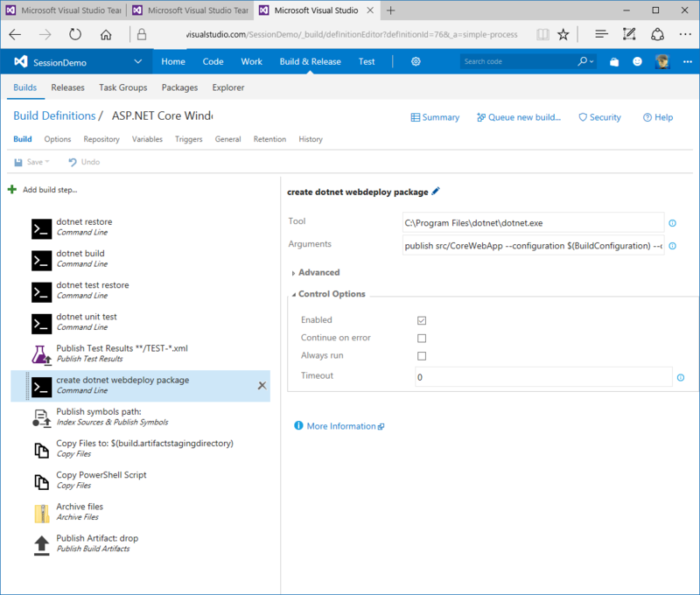This screenshot has width=700, height=595.
Task: Click Queue new build
Action: point(519,117)
